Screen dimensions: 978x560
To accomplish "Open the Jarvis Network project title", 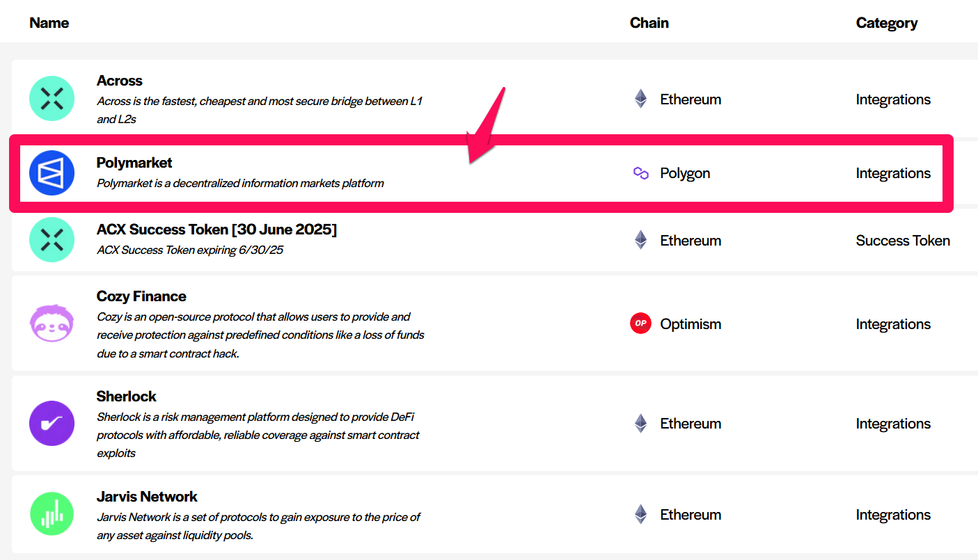I will 147,497.
